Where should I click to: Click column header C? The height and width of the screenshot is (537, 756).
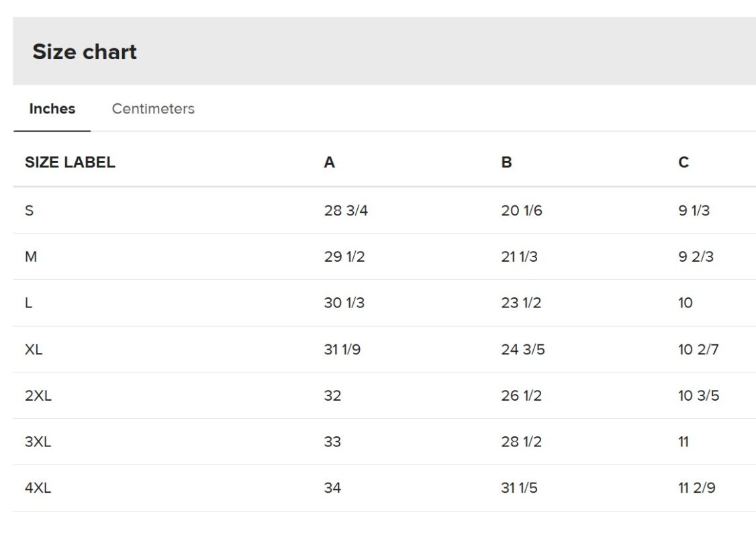(x=683, y=162)
